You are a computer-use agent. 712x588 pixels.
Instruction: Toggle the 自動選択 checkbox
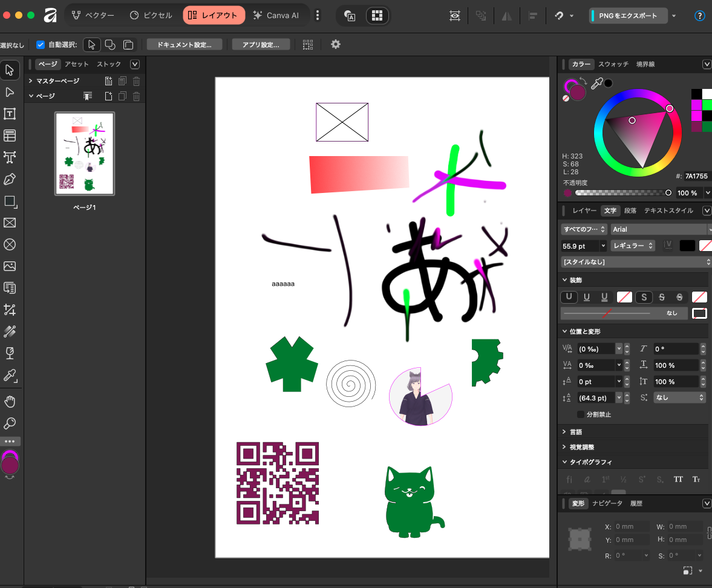click(41, 45)
